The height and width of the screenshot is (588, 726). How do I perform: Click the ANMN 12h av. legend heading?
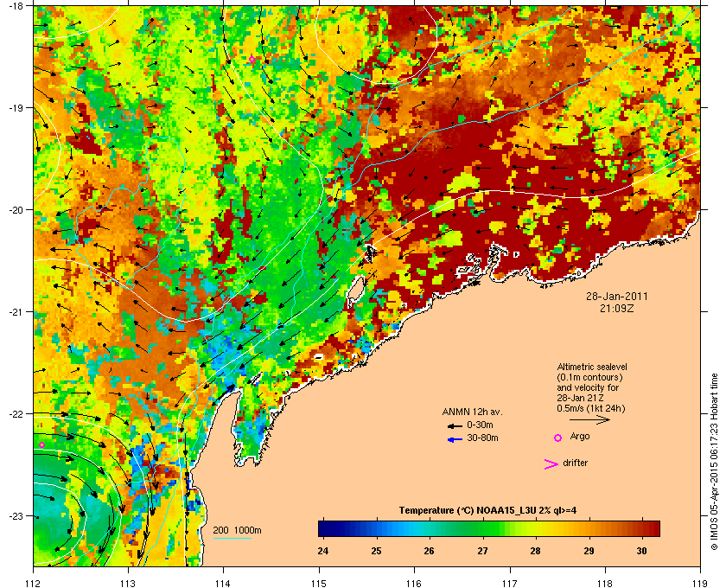pyautogui.click(x=472, y=412)
